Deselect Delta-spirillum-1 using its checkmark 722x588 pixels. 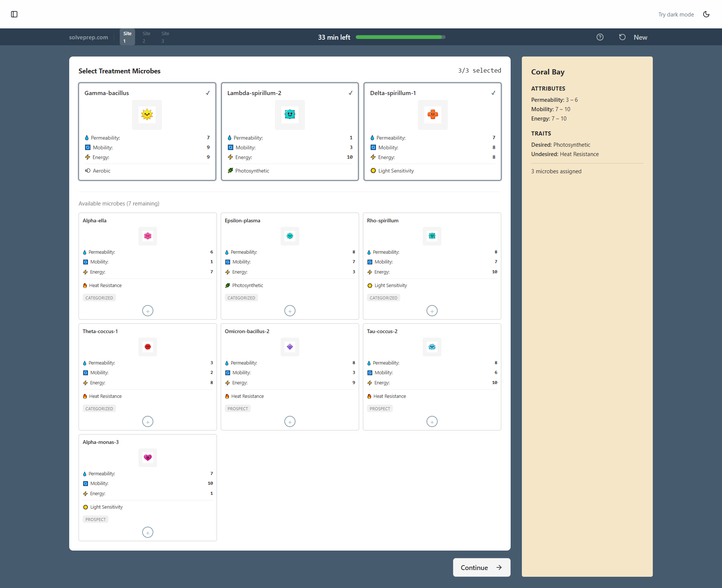(493, 93)
